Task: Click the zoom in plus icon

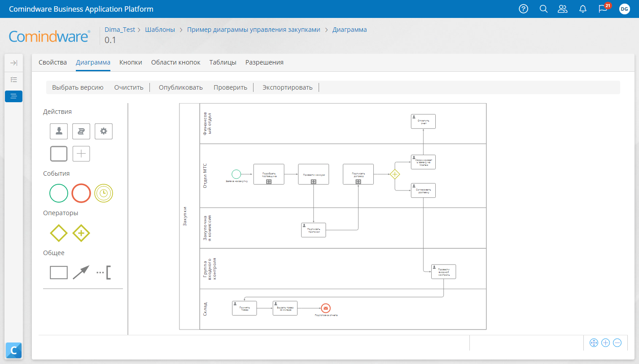Action: pos(605,343)
